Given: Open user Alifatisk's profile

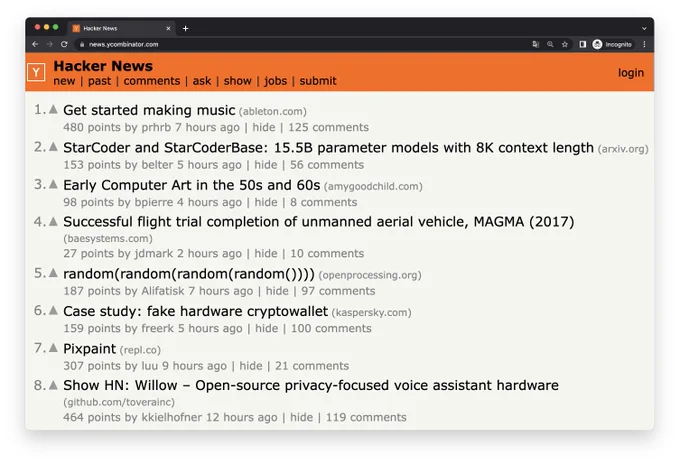Looking at the screenshot, I should coord(163,291).
